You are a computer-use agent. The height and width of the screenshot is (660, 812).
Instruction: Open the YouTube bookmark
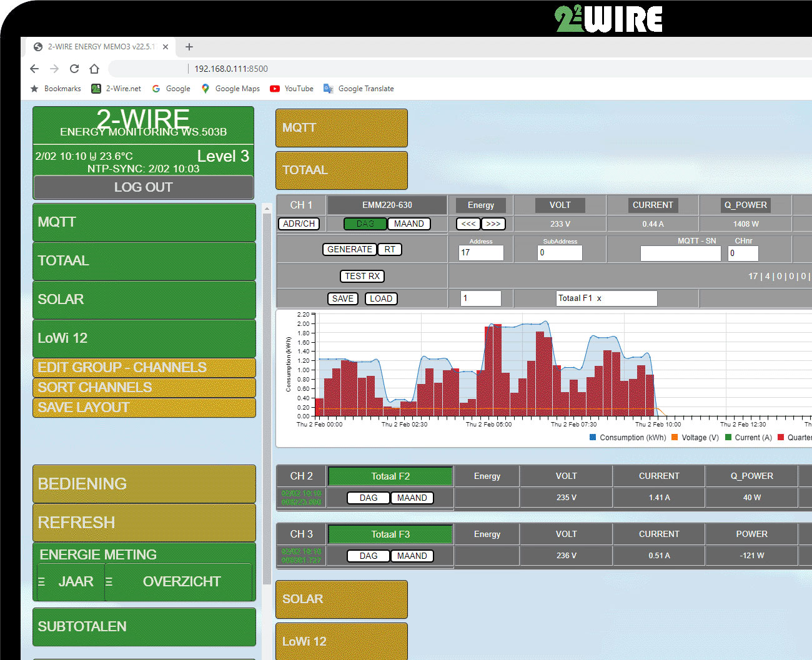(x=292, y=89)
